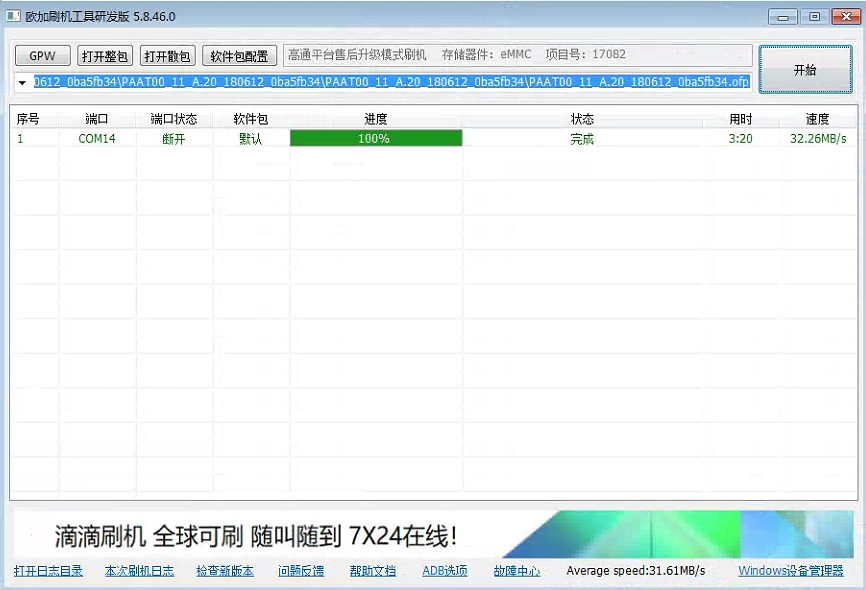Click the 用时 column header
The image size is (866, 590).
(x=741, y=119)
